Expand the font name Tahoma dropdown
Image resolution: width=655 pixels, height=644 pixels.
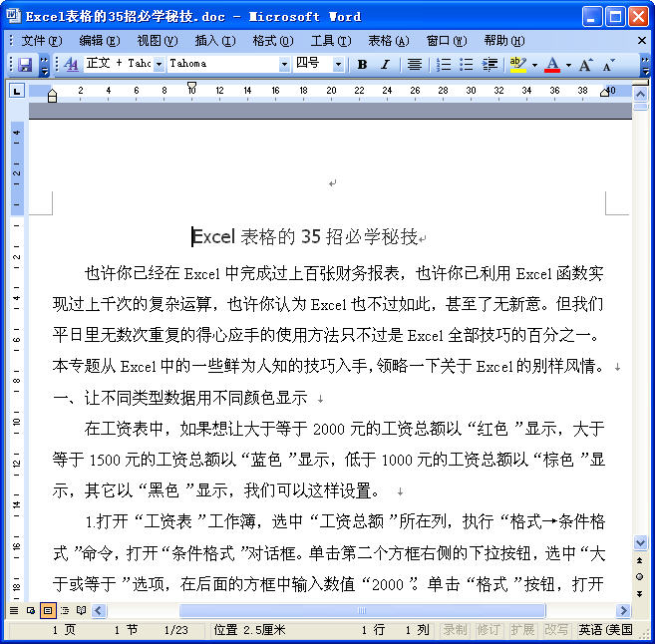[284, 64]
